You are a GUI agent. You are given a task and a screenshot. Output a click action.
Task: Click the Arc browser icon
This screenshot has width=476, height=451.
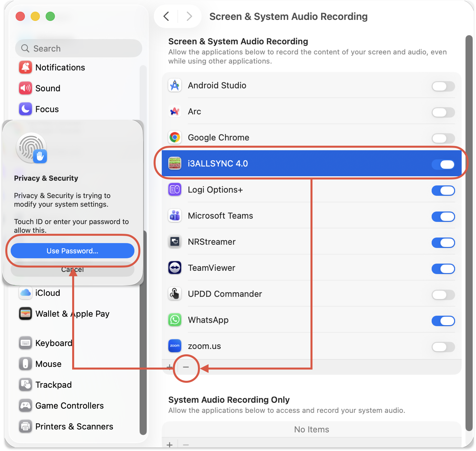[175, 112]
